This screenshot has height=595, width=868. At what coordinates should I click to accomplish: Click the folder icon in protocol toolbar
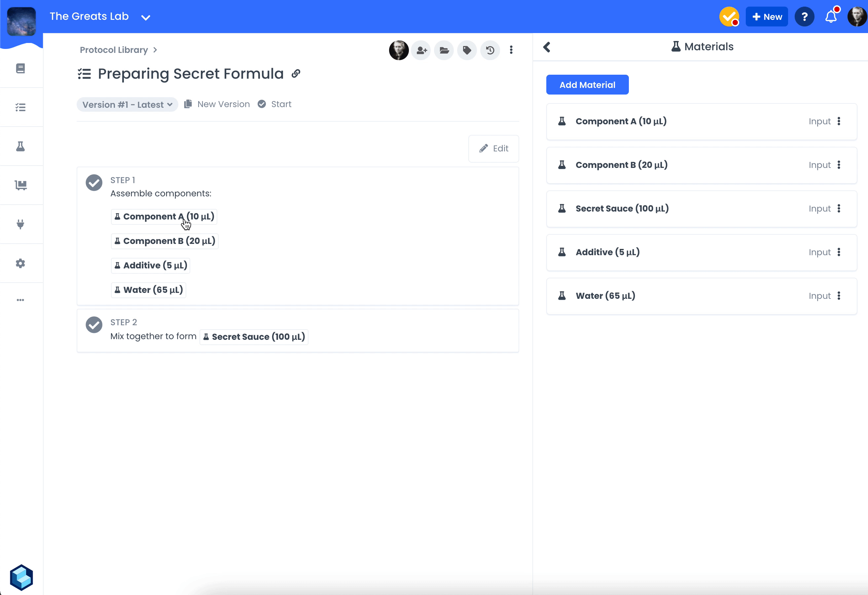[444, 50]
